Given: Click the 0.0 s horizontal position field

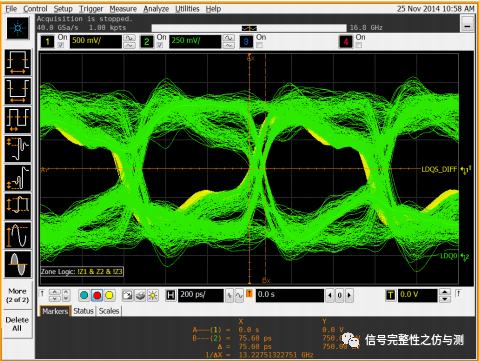Looking at the screenshot, I should click(290, 295).
